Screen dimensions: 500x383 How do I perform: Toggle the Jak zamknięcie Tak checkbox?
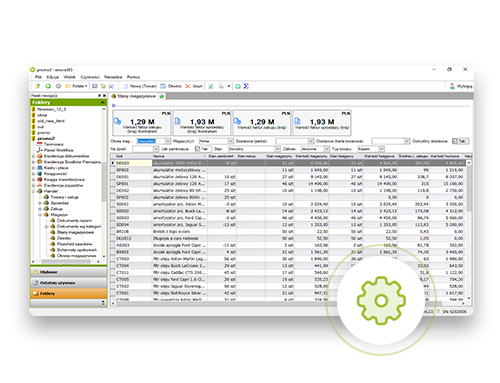(x=197, y=149)
